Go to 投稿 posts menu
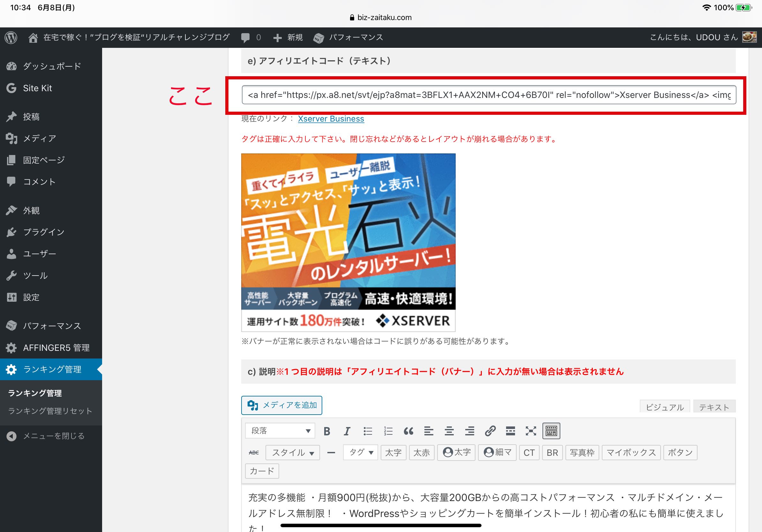The image size is (762, 532). point(51,117)
